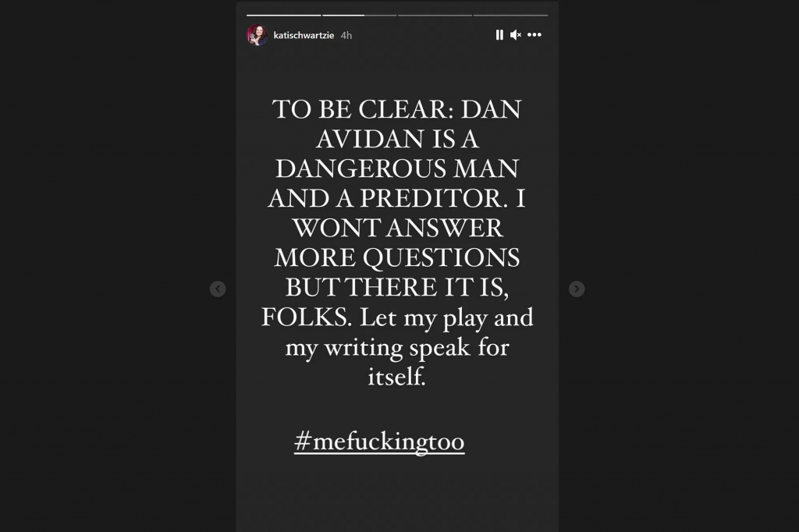Screen dimensions: 799x532
Task: Open the three-dot more options menu
Action: click(534, 34)
